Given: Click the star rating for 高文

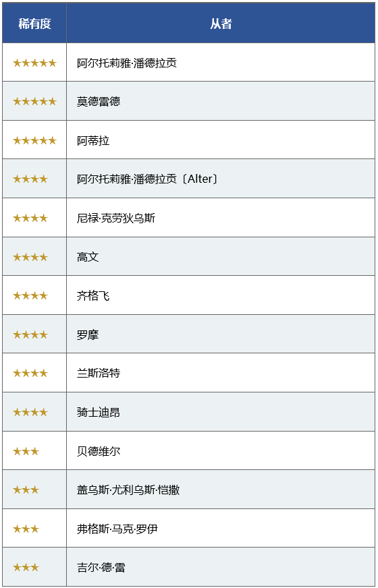Looking at the screenshot, I should [x=30, y=257].
